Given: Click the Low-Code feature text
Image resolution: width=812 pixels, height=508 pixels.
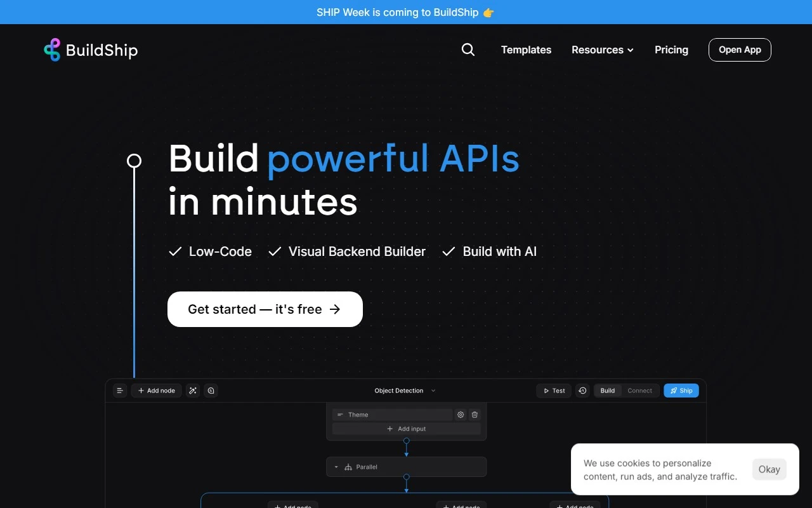Looking at the screenshot, I should click(220, 251).
